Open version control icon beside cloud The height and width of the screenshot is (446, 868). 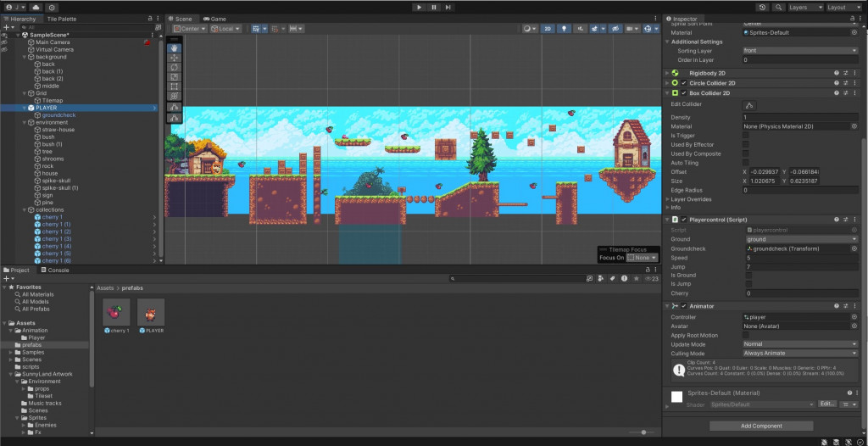[x=52, y=7]
